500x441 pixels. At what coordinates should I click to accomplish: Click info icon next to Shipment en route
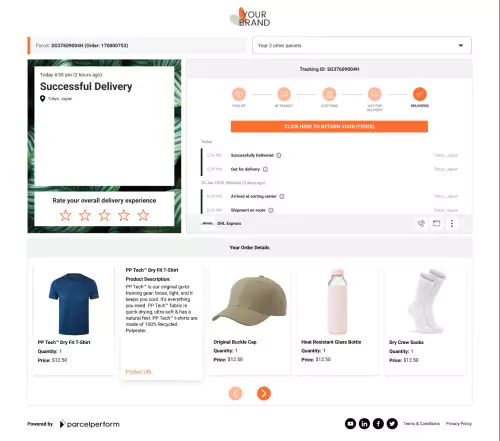pyautogui.click(x=271, y=210)
